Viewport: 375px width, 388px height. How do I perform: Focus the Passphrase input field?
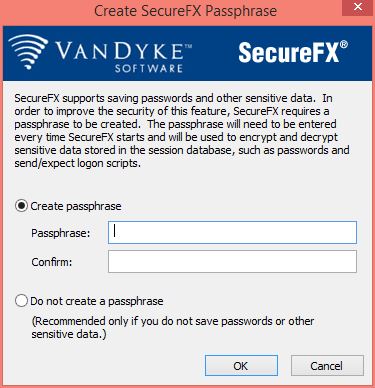pyautogui.click(x=232, y=232)
